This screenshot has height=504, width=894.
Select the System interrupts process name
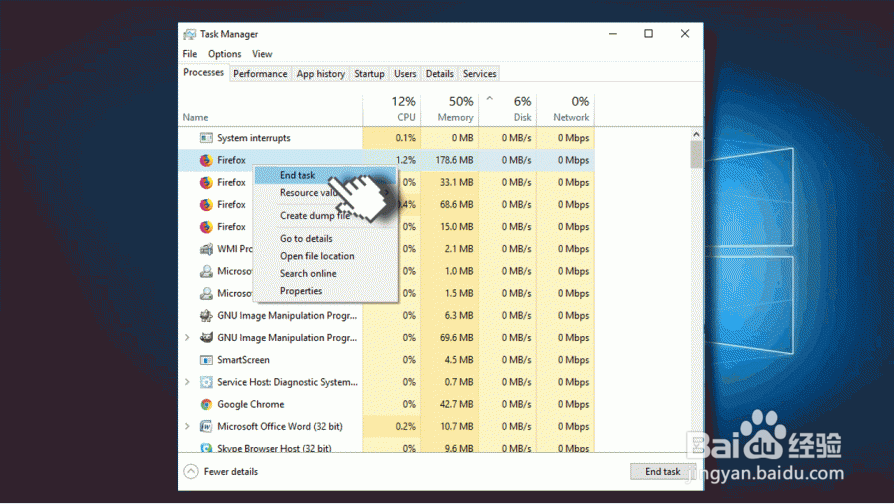click(254, 138)
